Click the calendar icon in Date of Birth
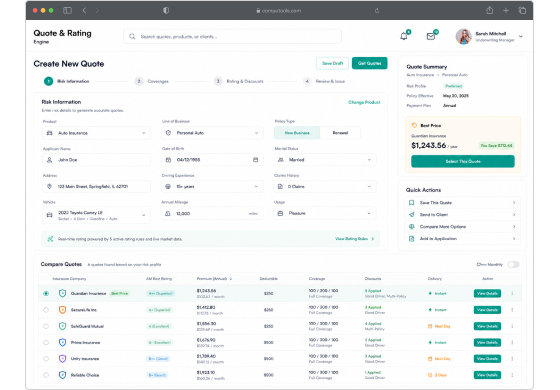This screenshot has width=560, height=390. point(255,160)
